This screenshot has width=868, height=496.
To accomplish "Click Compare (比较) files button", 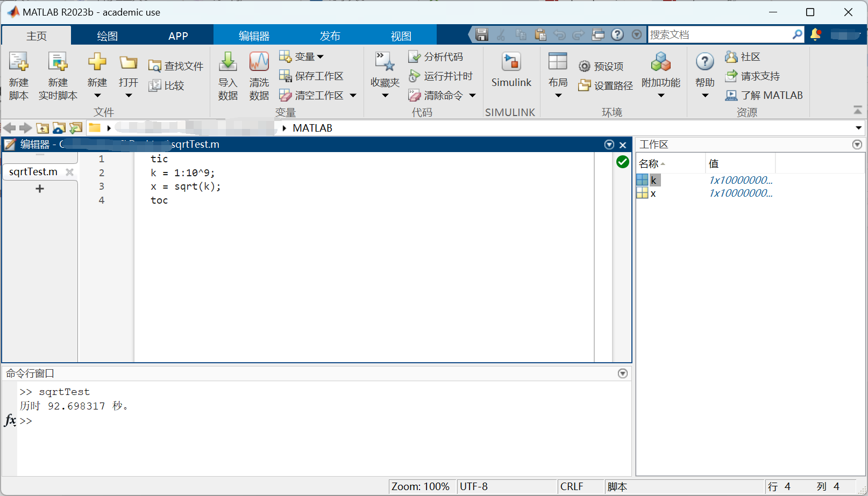I will click(x=167, y=85).
